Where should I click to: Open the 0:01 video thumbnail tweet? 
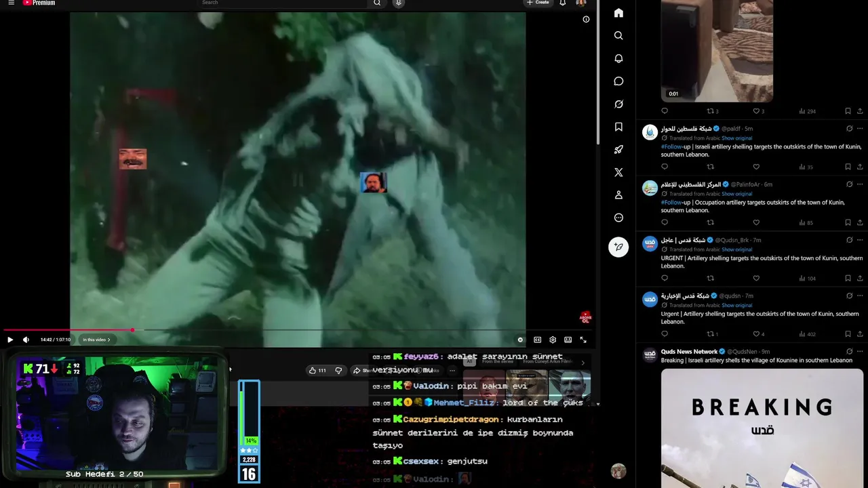[x=717, y=51]
